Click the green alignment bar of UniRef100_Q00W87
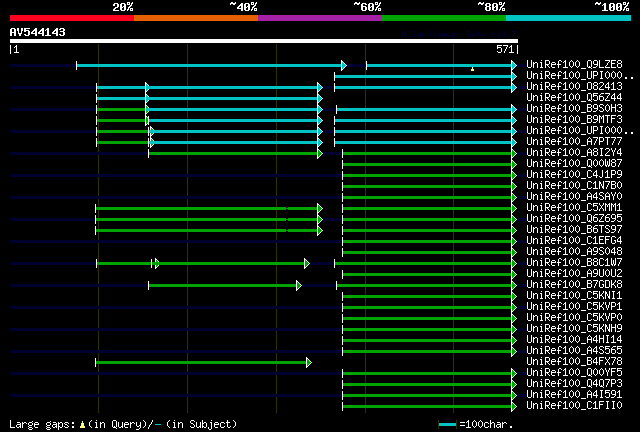This screenshot has height=432, width=640. click(427, 165)
